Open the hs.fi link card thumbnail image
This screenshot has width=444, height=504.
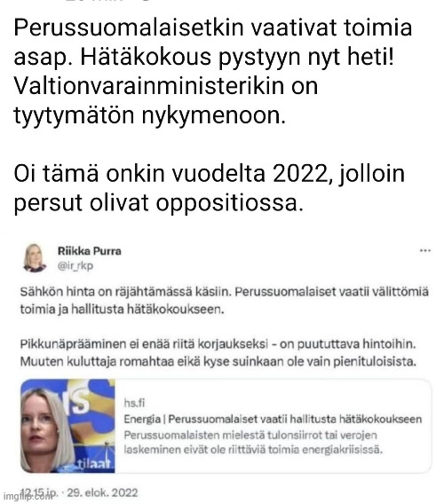coord(67,426)
